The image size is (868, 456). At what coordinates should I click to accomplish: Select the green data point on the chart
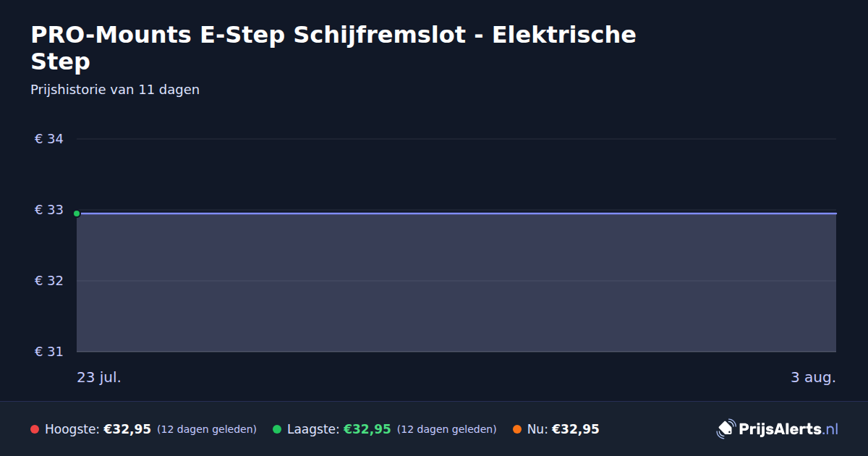[x=77, y=214]
